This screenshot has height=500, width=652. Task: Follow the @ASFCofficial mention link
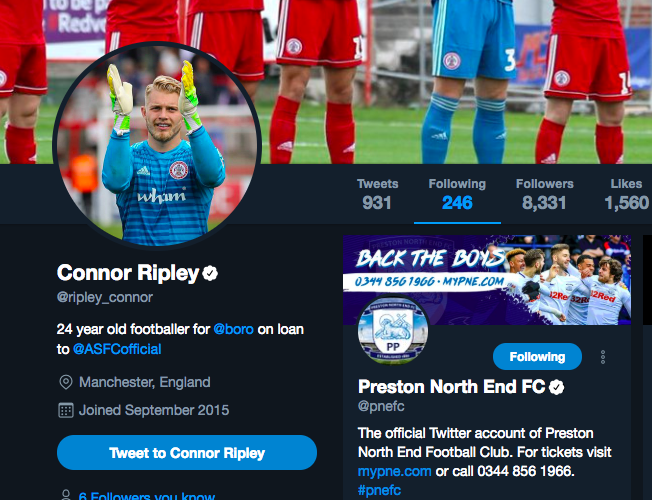tap(117, 349)
